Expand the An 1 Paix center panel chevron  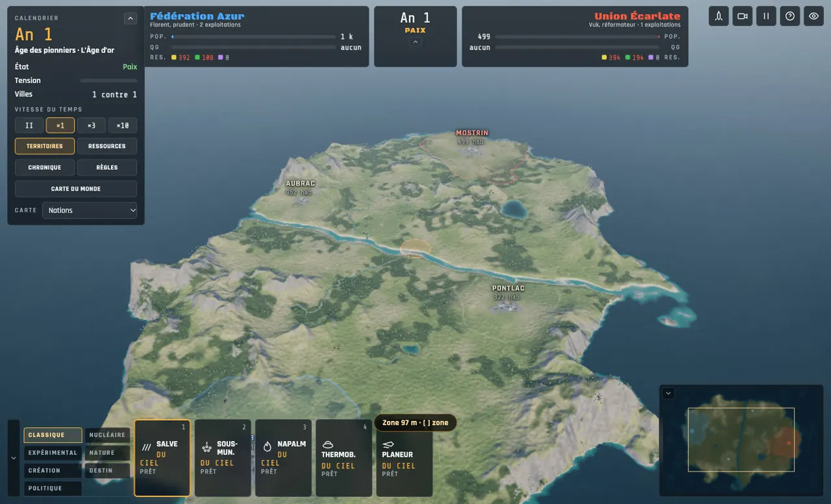point(415,42)
